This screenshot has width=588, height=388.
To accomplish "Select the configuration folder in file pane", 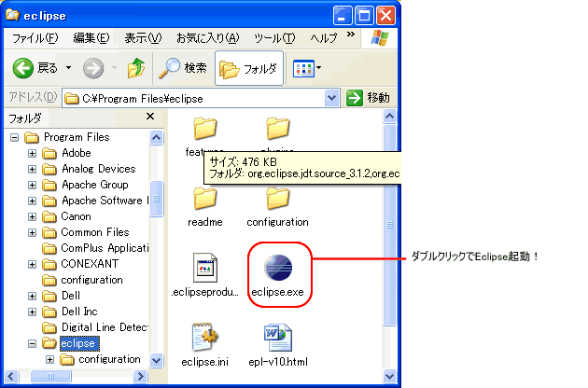I will pyautogui.click(x=277, y=198).
